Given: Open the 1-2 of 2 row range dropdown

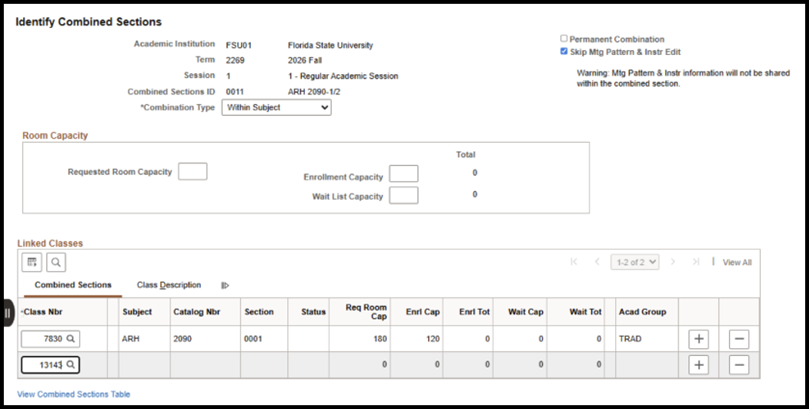Looking at the screenshot, I should point(635,262).
